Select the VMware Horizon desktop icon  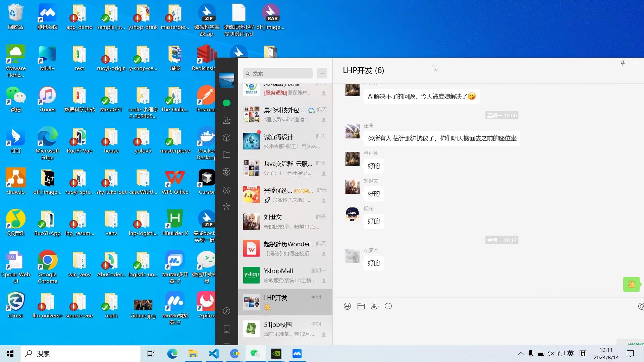(x=15, y=61)
